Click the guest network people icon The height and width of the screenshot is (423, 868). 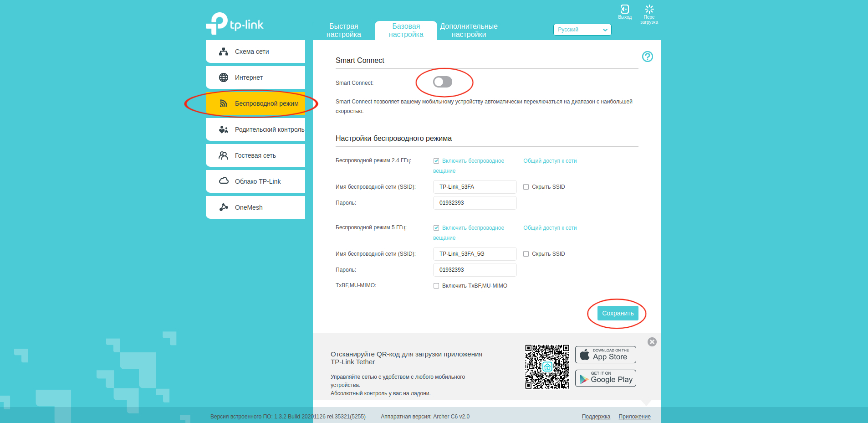pos(224,155)
